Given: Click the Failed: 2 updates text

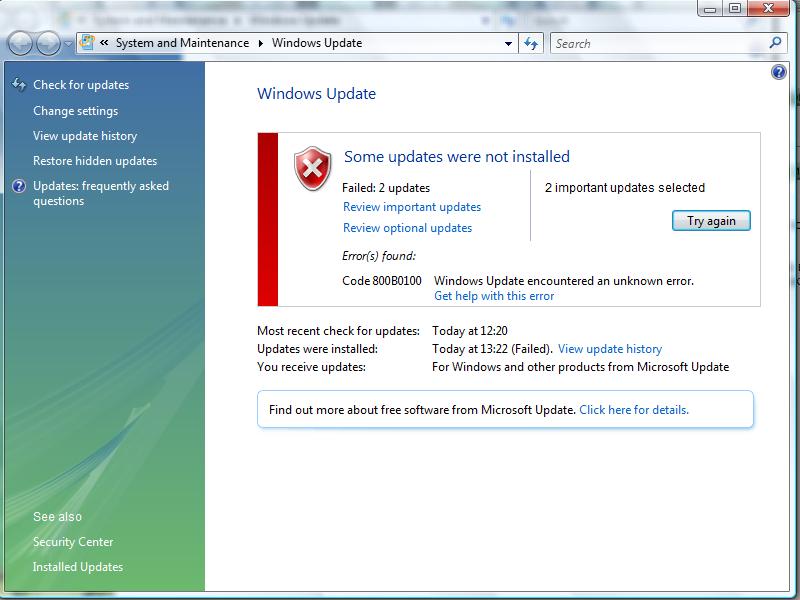Looking at the screenshot, I should [386, 188].
